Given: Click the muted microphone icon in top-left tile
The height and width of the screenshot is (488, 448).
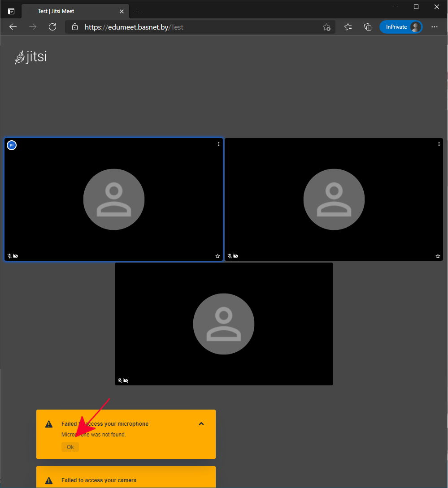Looking at the screenshot, I should (x=9, y=256).
